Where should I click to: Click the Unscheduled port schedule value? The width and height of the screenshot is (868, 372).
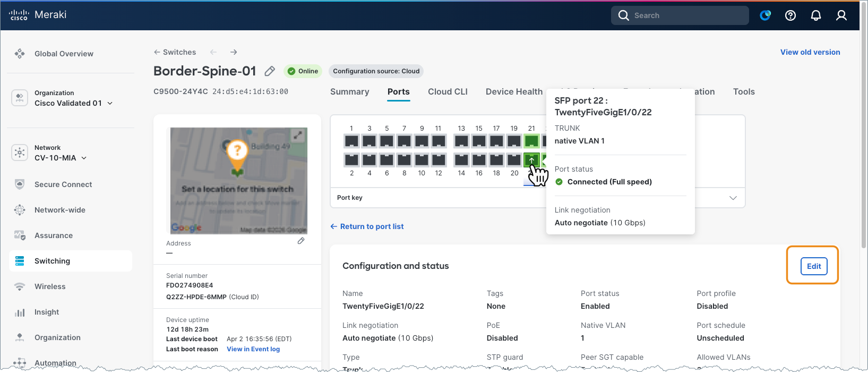pos(720,338)
